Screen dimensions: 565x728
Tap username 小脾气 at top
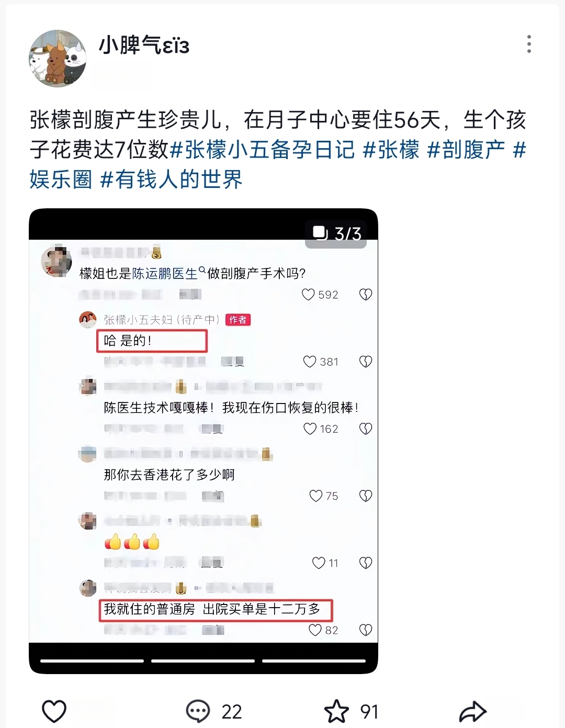(144, 46)
